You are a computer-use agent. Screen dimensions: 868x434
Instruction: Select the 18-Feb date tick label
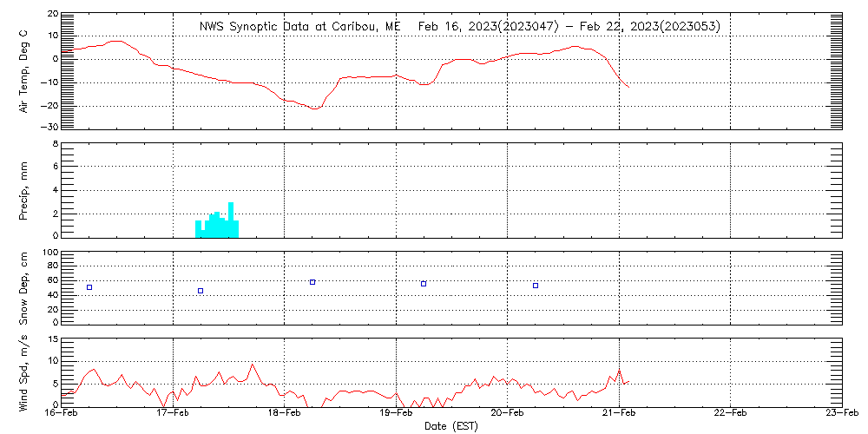285,414
